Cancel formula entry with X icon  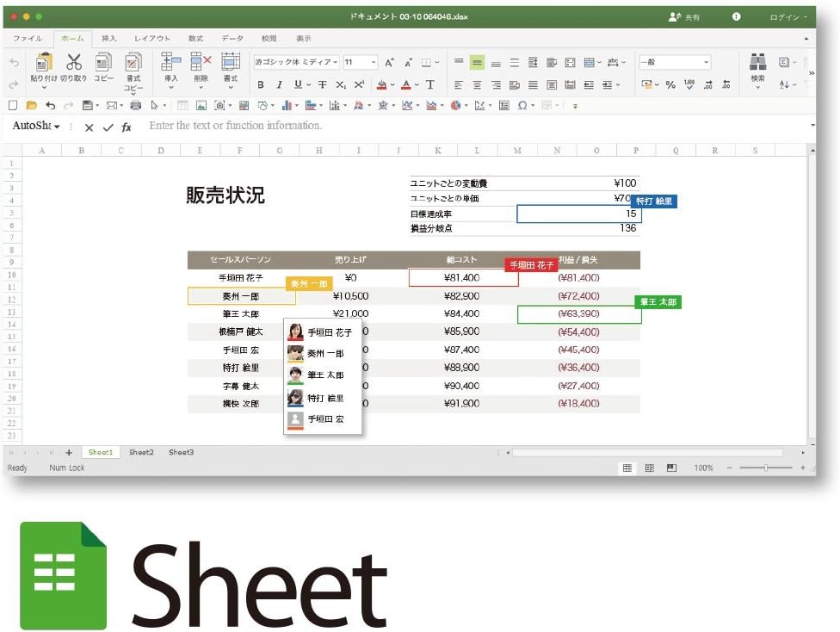pyautogui.click(x=89, y=127)
